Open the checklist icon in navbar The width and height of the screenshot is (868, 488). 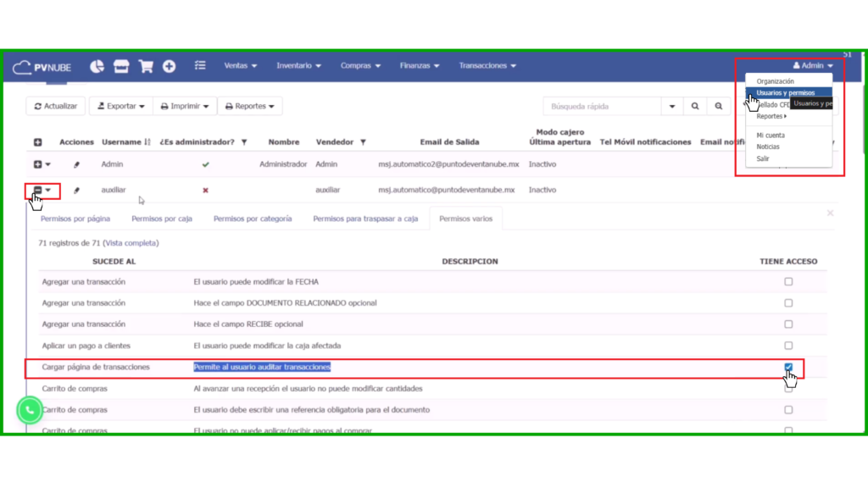[200, 66]
